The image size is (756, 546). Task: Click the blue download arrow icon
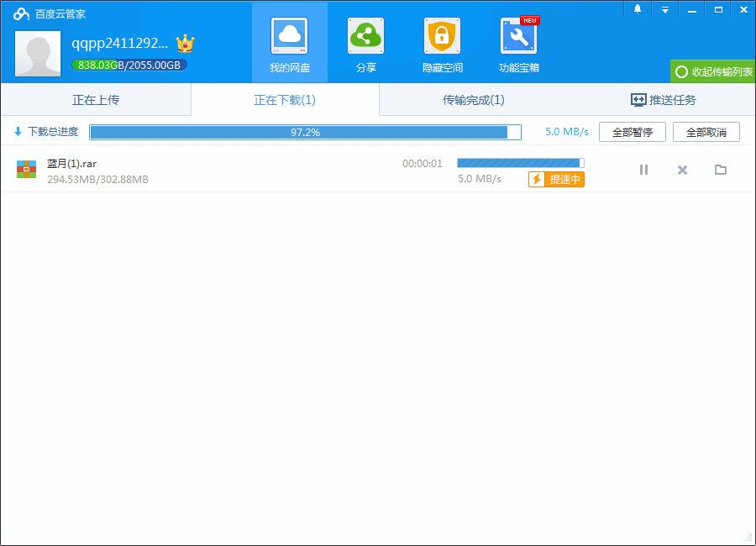coord(18,132)
